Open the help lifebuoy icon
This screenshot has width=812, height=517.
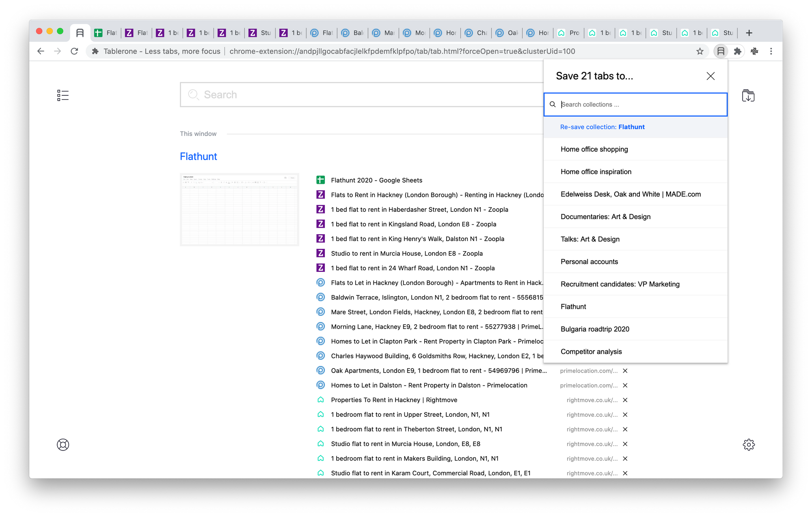point(63,445)
